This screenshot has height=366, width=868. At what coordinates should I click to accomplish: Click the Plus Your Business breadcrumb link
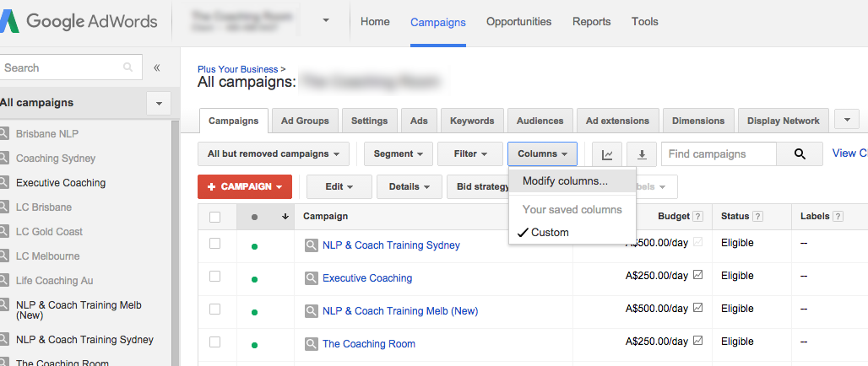pos(237,69)
